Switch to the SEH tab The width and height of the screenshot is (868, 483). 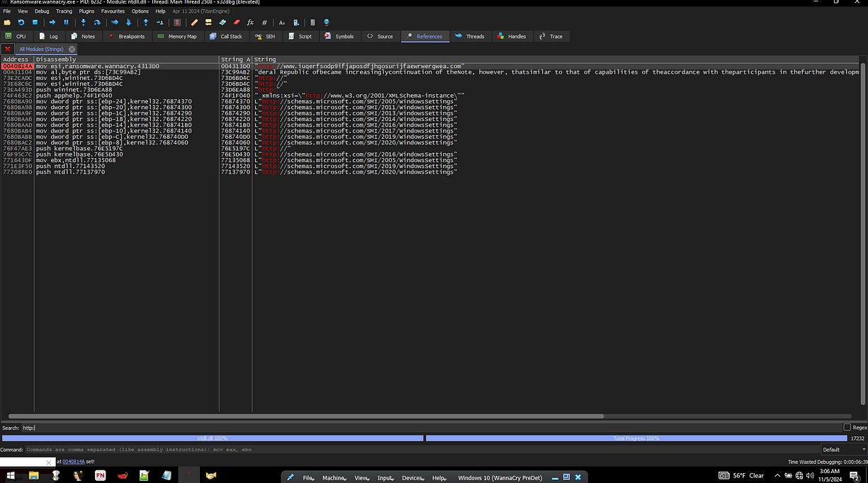pos(265,36)
